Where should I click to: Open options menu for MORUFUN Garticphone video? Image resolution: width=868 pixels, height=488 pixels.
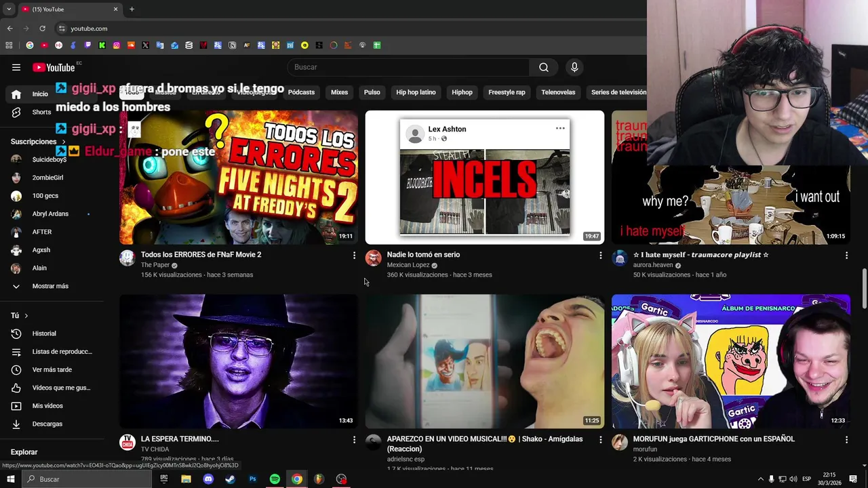[x=846, y=440]
